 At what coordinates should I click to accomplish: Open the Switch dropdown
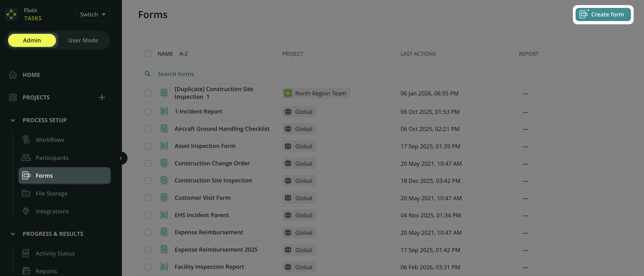tap(93, 14)
